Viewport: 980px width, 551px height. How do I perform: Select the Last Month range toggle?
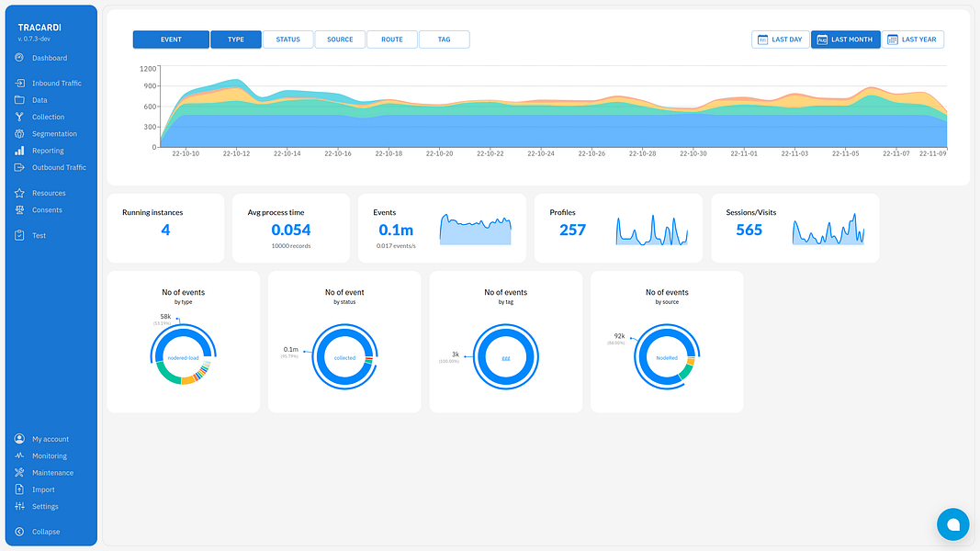[x=846, y=39]
